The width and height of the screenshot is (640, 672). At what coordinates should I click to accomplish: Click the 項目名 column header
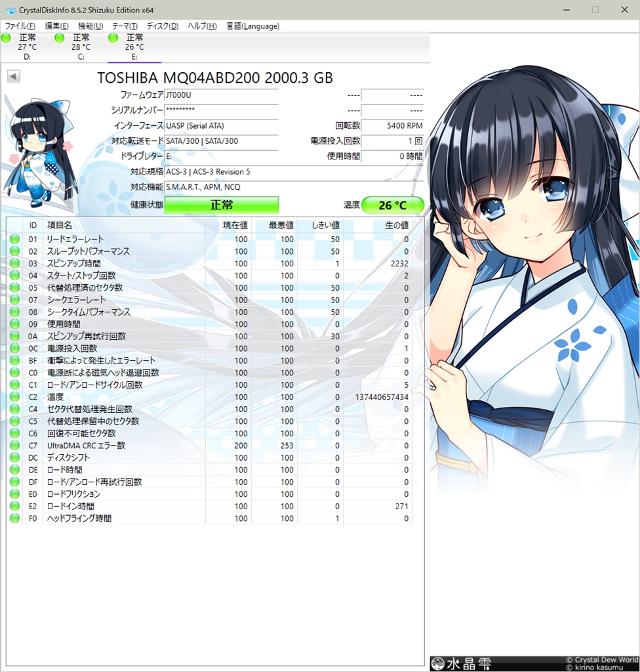click(x=124, y=226)
